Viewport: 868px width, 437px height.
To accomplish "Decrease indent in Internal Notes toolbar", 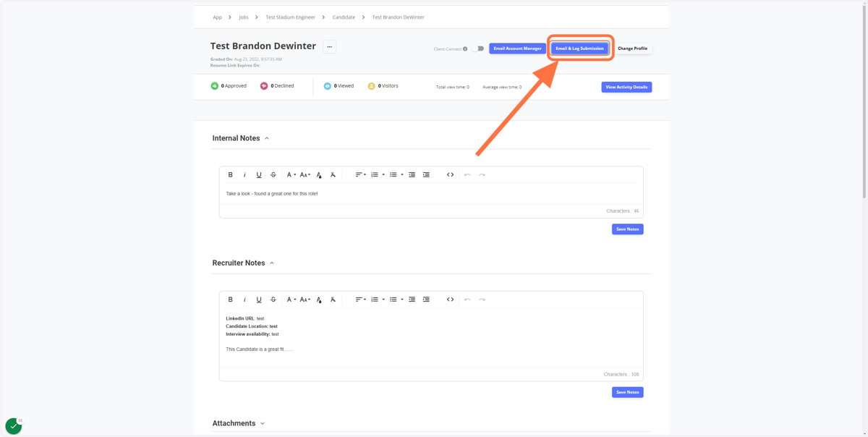I will (x=412, y=175).
